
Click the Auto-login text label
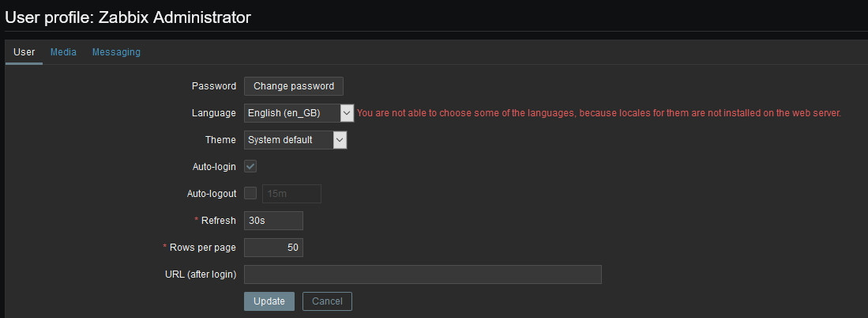point(214,167)
